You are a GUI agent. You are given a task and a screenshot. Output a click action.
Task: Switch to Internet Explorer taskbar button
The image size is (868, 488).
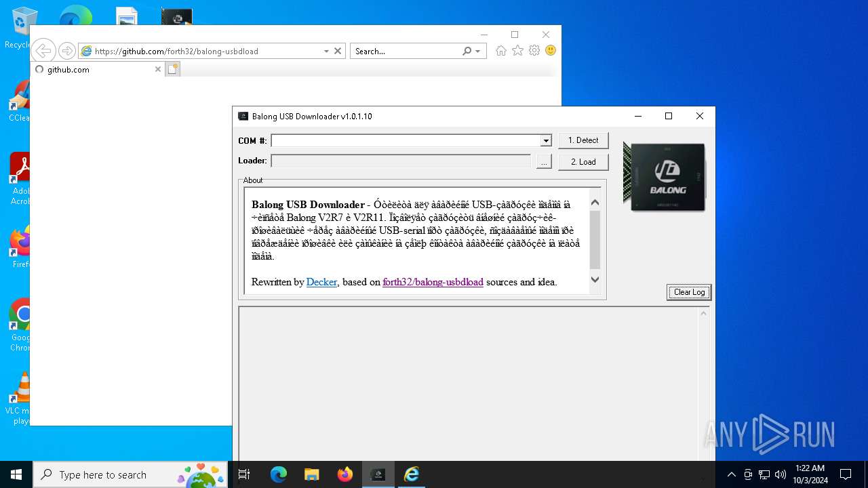412,474
